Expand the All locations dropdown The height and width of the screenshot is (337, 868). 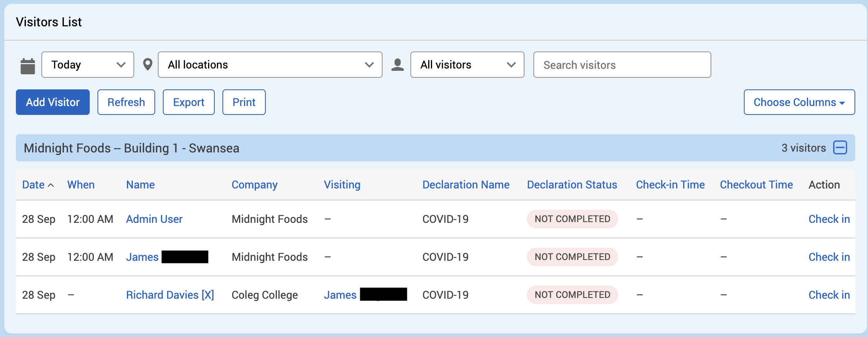(270, 65)
